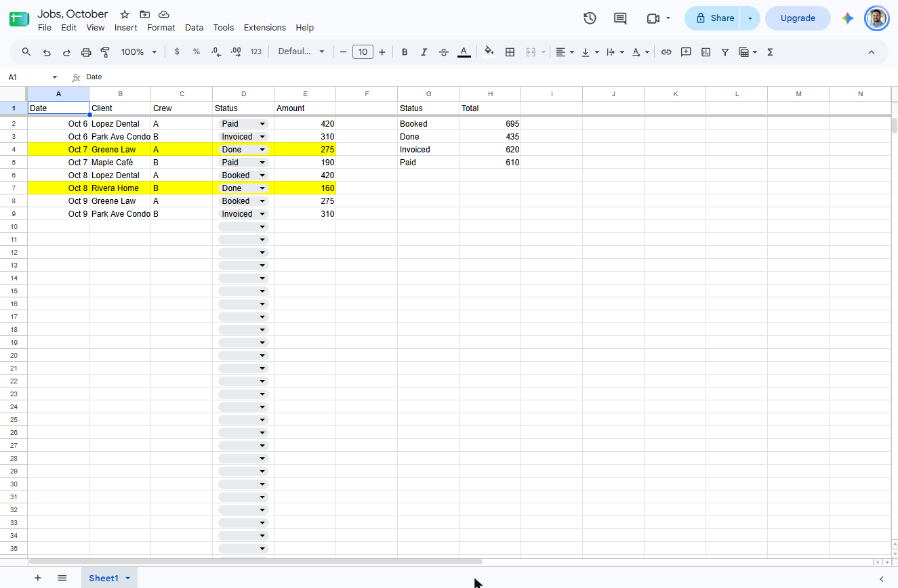This screenshot has width=898, height=588.
Task: Click the undo icon in toolbar
Action: tap(47, 52)
